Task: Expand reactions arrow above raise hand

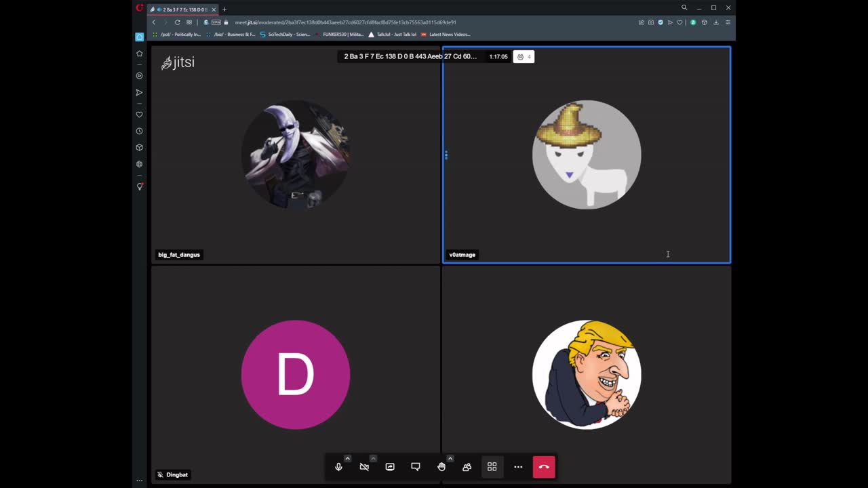Action: (450, 458)
